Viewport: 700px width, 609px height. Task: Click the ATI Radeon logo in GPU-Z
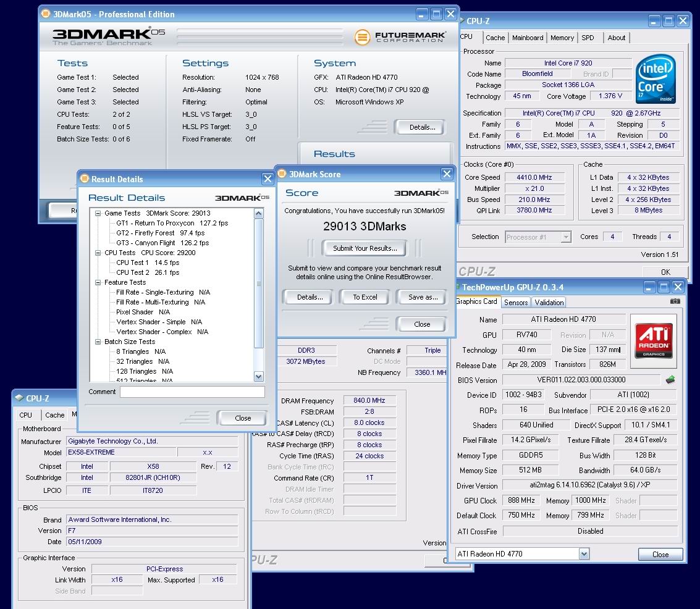coord(654,341)
